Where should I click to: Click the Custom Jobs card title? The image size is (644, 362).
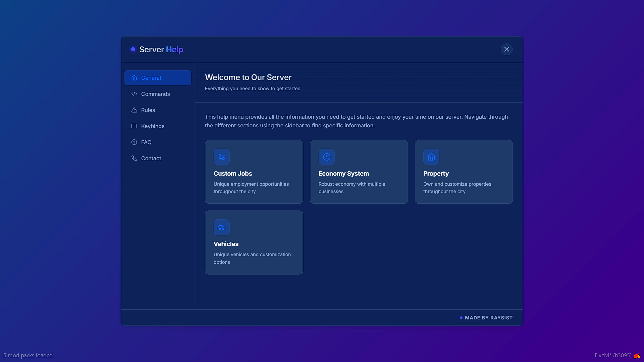click(x=233, y=174)
